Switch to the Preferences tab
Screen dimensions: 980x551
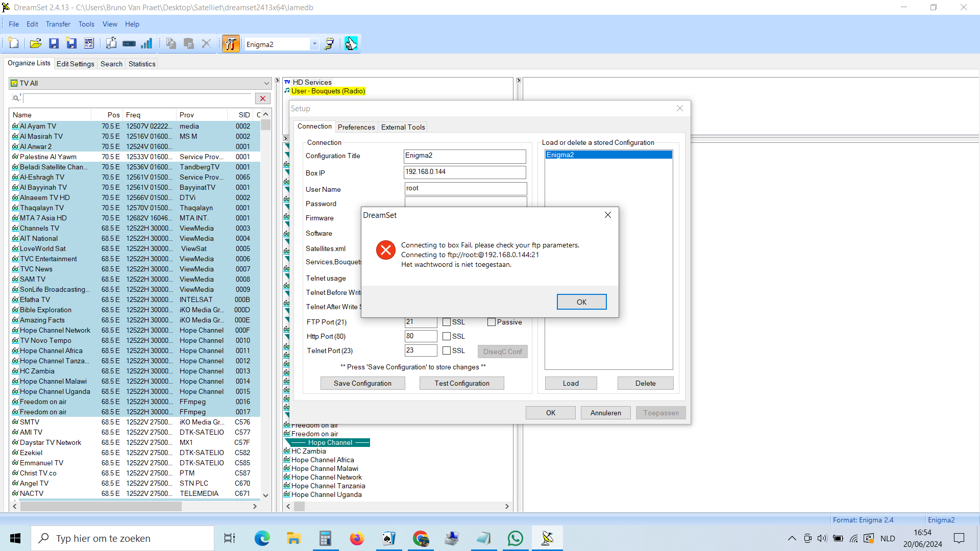[356, 127]
